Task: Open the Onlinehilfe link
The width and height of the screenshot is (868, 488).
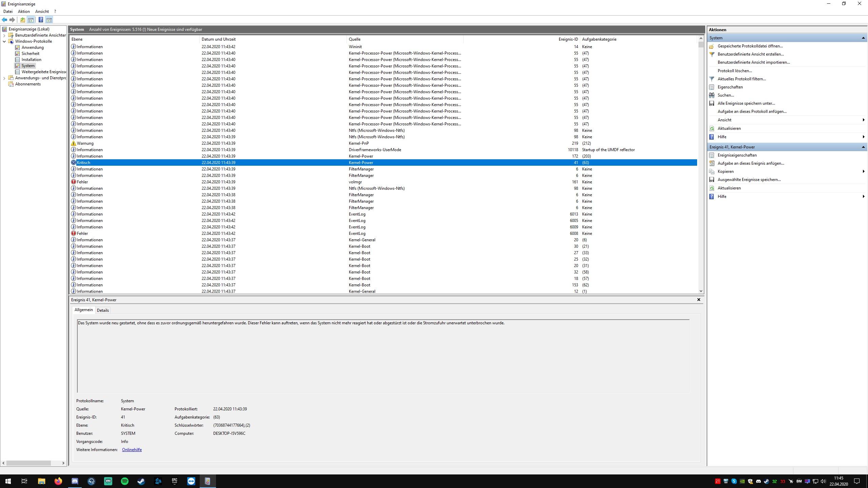Action: (132, 450)
